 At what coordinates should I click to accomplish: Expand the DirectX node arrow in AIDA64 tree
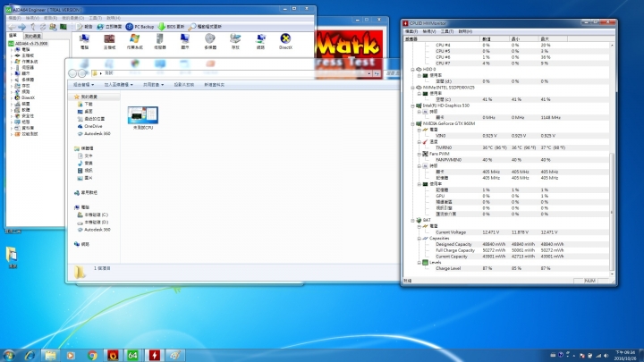click(x=11, y=97)
